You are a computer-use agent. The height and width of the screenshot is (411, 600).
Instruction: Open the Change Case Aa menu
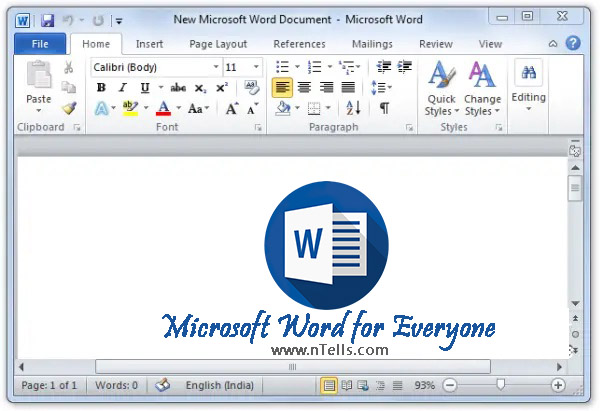pyautogui.click(x=198, y=109)
